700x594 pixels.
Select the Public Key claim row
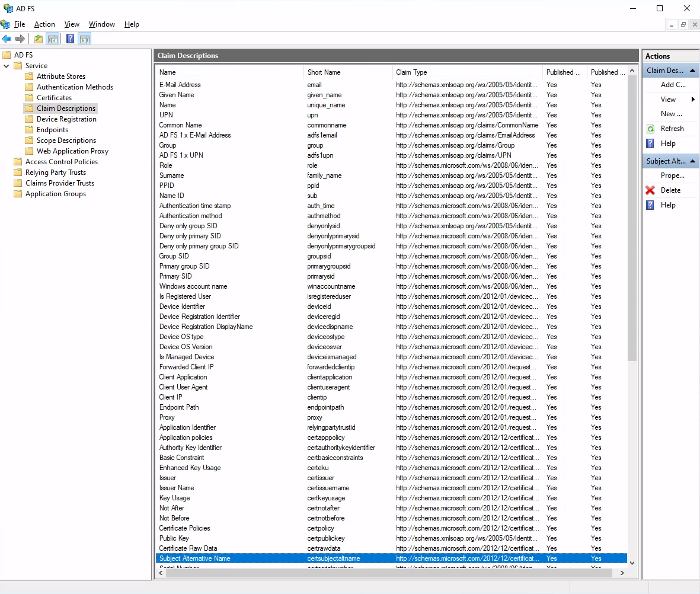(x=392, y=539)
